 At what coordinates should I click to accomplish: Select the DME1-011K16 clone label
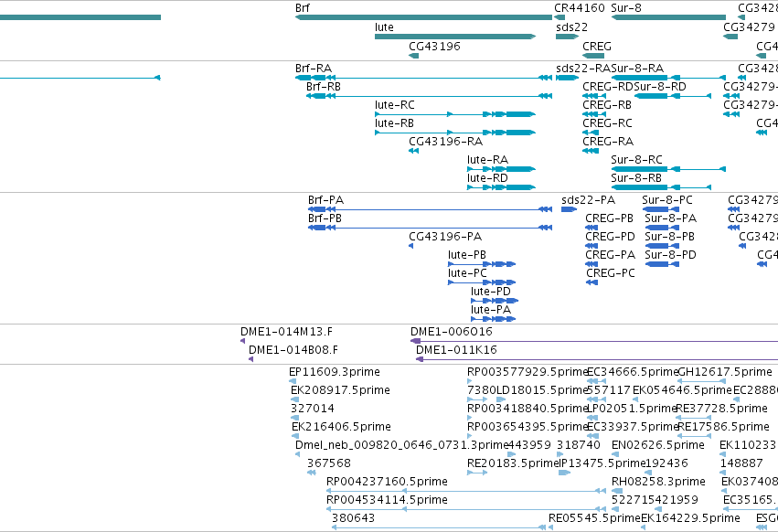pyautogui.click(x=456, y=350)
